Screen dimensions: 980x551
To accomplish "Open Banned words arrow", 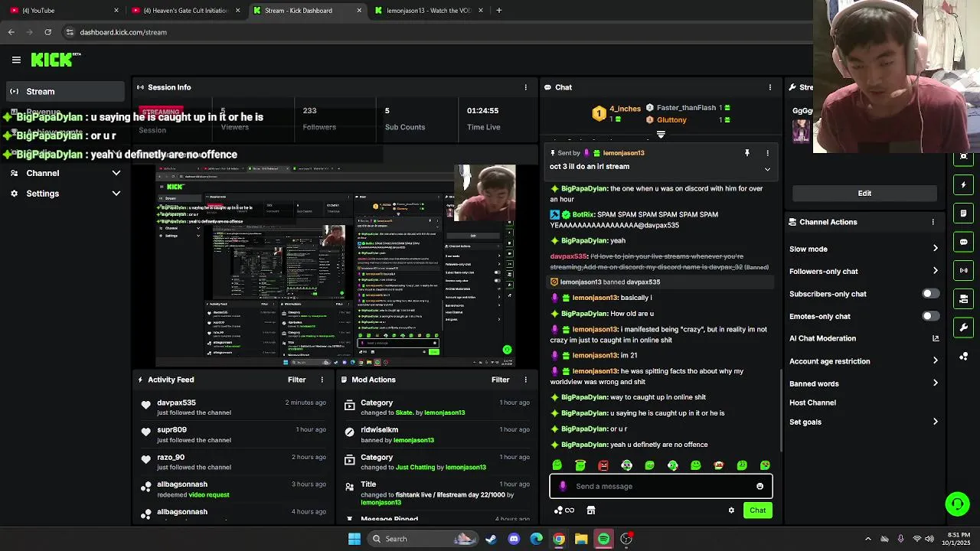I will coord(935,383).
